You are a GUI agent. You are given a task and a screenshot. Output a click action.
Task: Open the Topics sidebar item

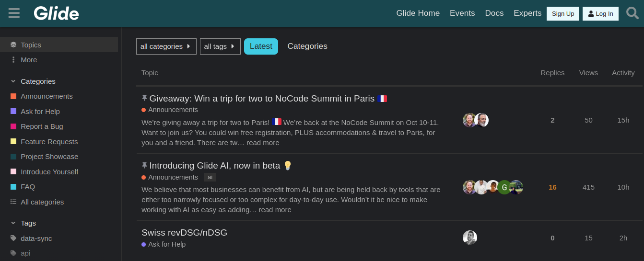[59, 45]
